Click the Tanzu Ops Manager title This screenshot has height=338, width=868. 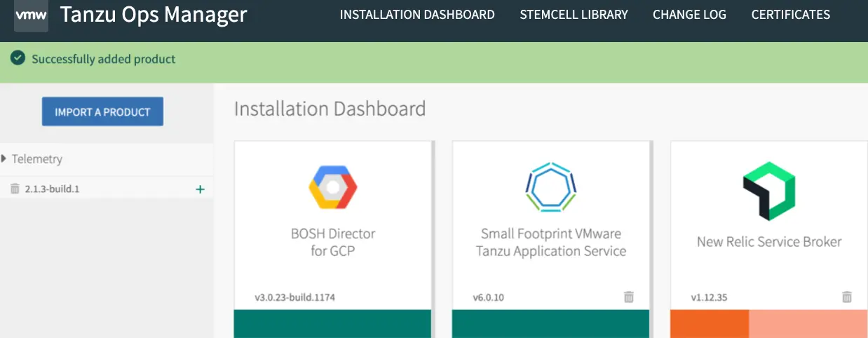click(x=154, y=15)
